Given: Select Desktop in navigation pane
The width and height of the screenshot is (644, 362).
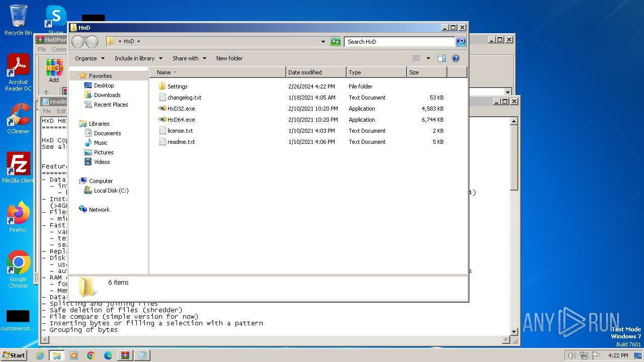Looking at the screenshot, I should [x=104, y=85].
